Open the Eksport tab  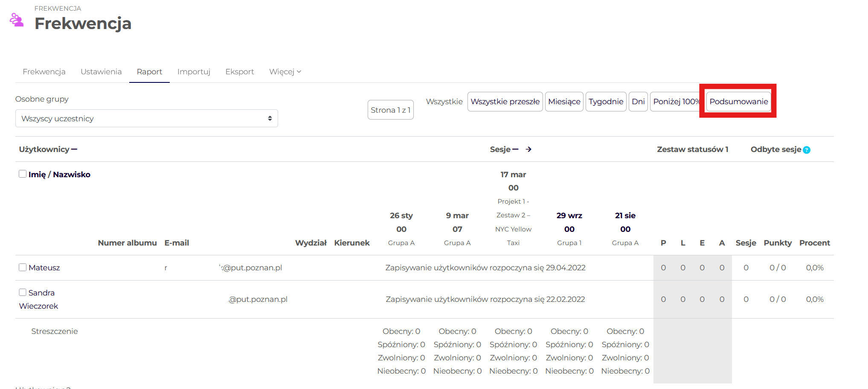coord(239,72)
